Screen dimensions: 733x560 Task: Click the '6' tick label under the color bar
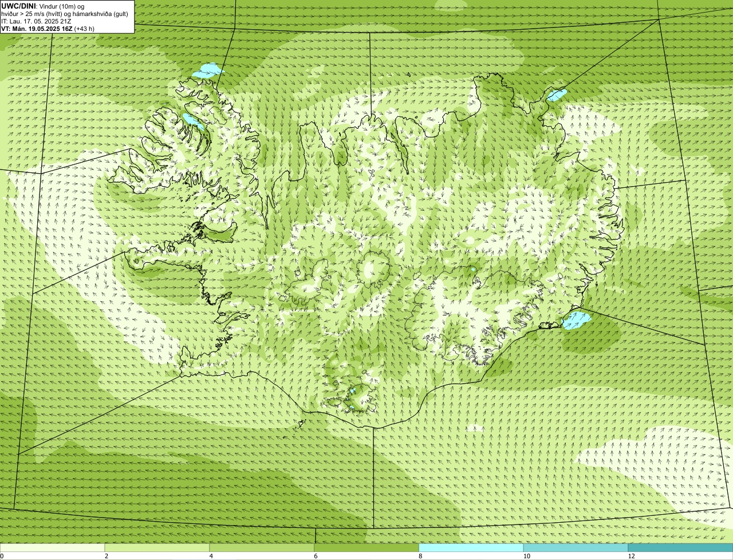click(316, 556)
